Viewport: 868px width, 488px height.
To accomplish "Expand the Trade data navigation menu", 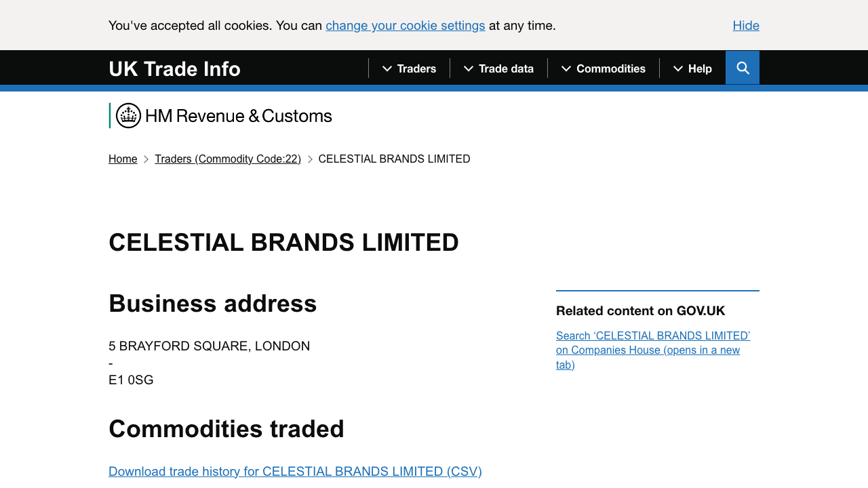I will (505, 68).
